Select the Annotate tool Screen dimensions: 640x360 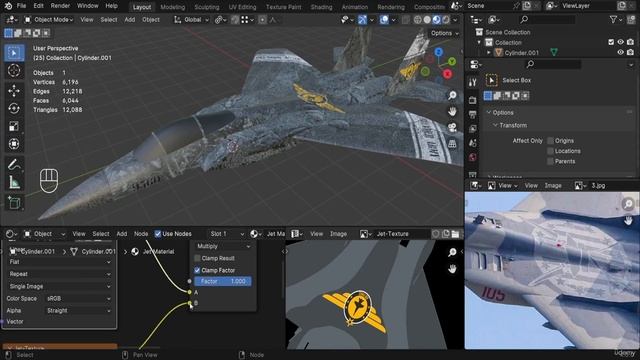[14, 164]
